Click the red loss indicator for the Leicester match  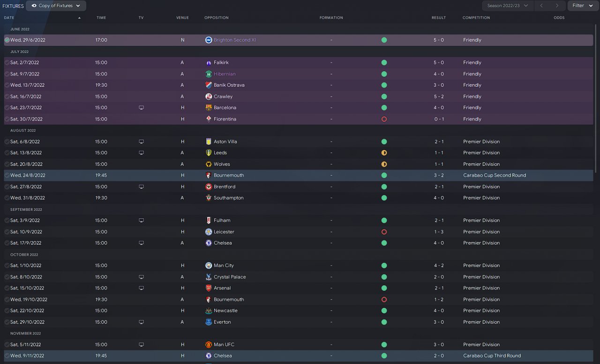tap(384, 232)
